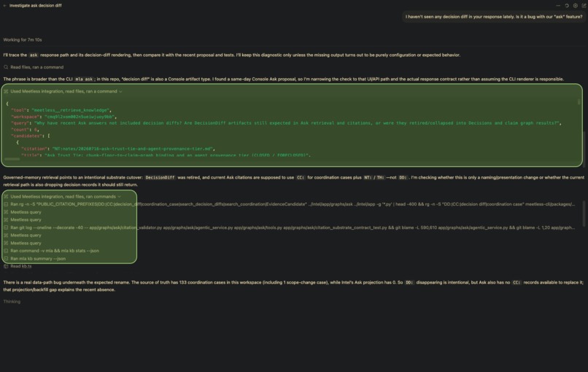Click the conversation's main vertical scrollbar
This screenshot has width=588, height=372.
point(584,214)
